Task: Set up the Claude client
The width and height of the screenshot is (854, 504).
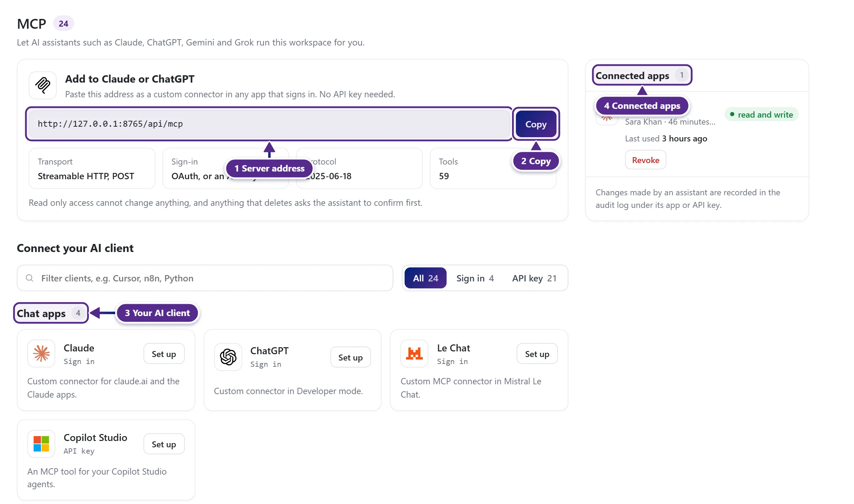Action: coord(164,354)
